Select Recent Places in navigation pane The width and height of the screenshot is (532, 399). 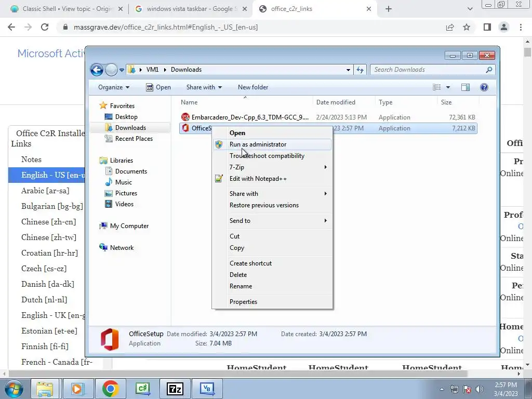click(x=129, y=138)
